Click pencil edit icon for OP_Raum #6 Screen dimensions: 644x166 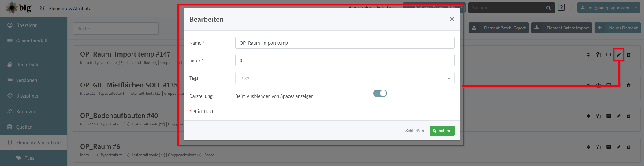(619, 147)
